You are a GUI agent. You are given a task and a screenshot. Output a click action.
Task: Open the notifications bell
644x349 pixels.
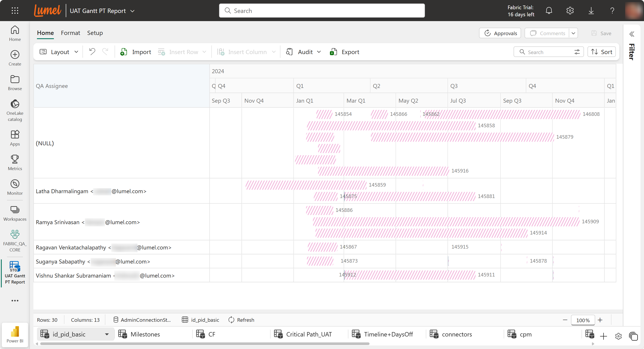[x=549, y=11]
